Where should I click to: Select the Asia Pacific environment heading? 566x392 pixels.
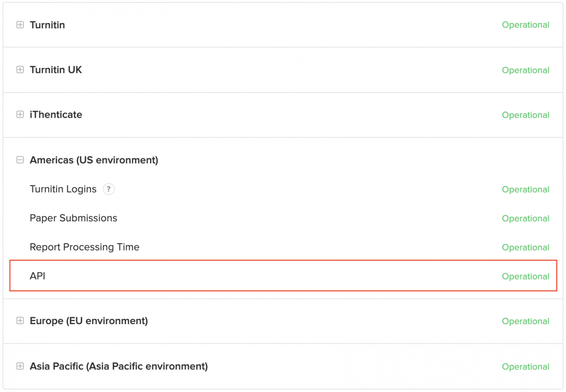118,366
